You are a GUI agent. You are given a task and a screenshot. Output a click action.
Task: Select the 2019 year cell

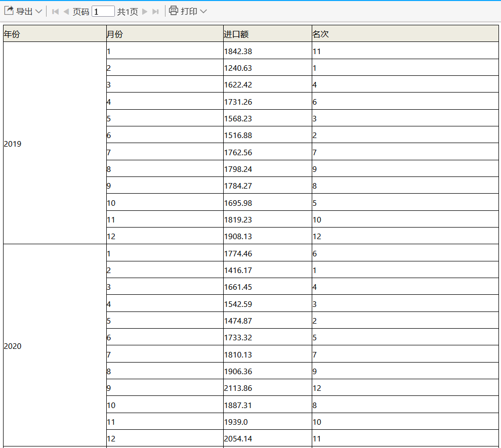pos(55,143)
